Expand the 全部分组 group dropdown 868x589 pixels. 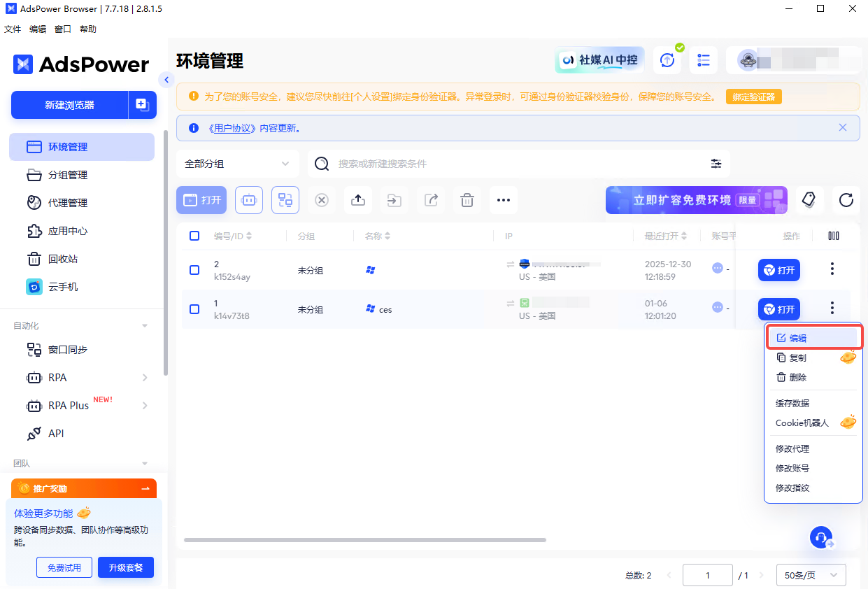(237, 164)
